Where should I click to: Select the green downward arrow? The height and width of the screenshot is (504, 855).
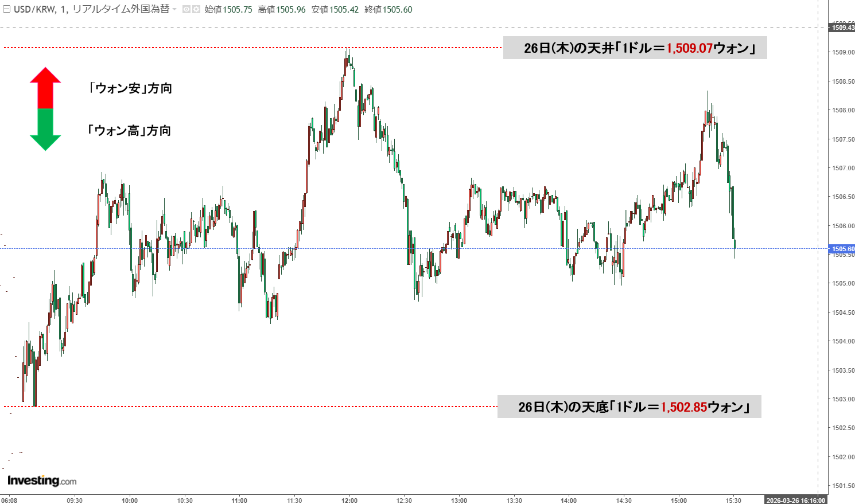coord(45,130)
